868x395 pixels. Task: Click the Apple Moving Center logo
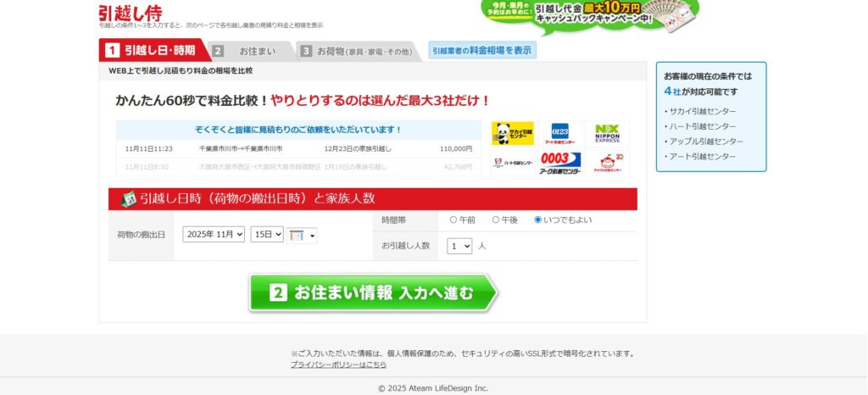point(608,163)
